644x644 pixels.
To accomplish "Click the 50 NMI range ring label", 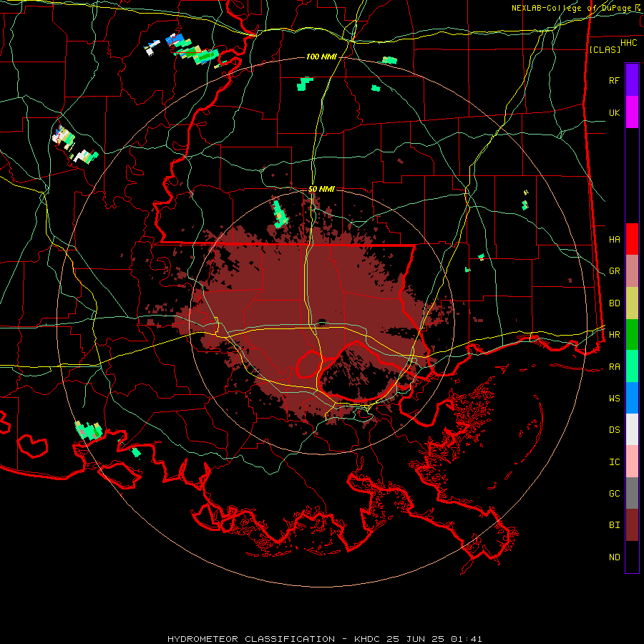I will 321,189.
